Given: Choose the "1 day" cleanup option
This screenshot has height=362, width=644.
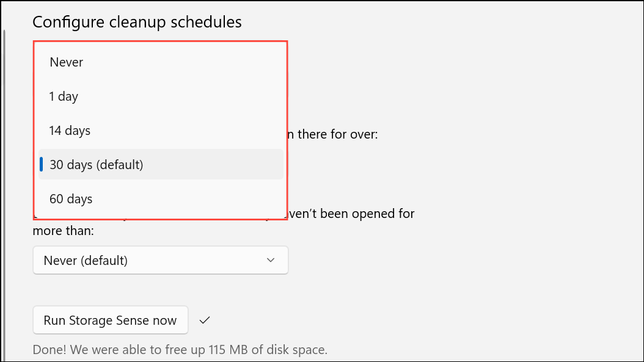Looking at the screenshot, I should point(161,96).
